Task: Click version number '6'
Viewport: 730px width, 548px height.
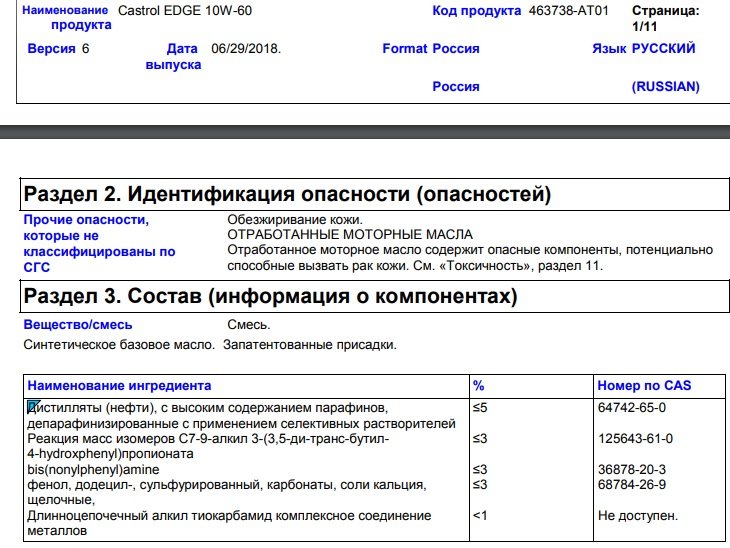Action: [x=85, y=48]
